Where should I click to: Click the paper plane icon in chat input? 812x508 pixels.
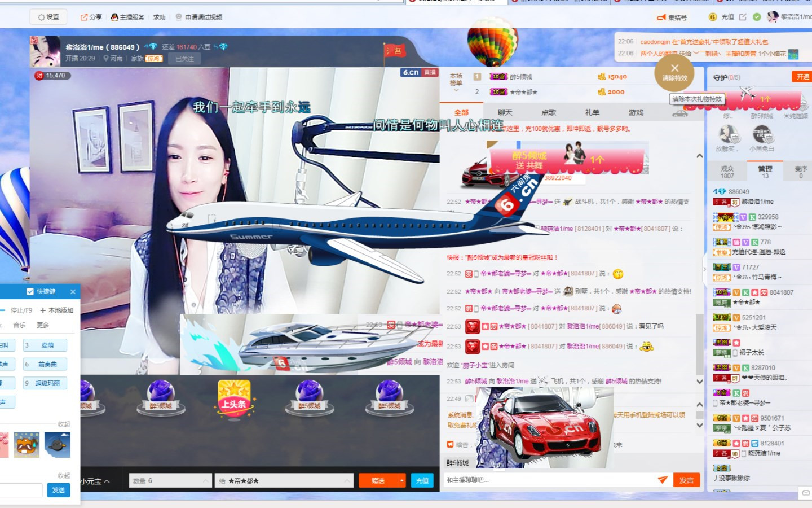pos(663,480)
